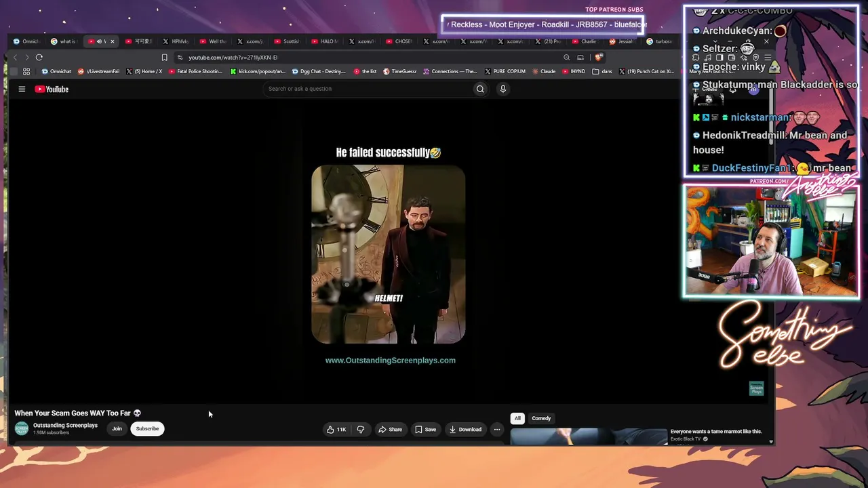
Task: Go to the YouTube home logo
Action: [52, 89]
